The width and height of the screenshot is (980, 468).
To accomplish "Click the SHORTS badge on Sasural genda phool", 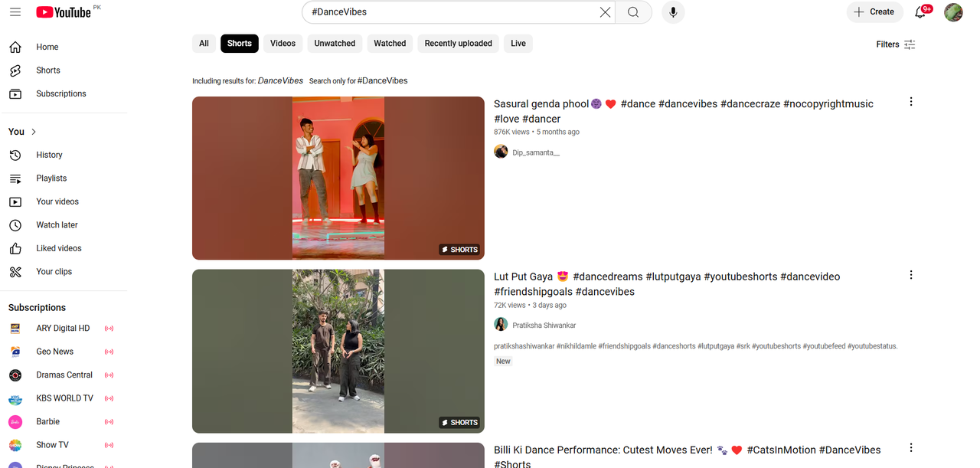I will point(459,250).
